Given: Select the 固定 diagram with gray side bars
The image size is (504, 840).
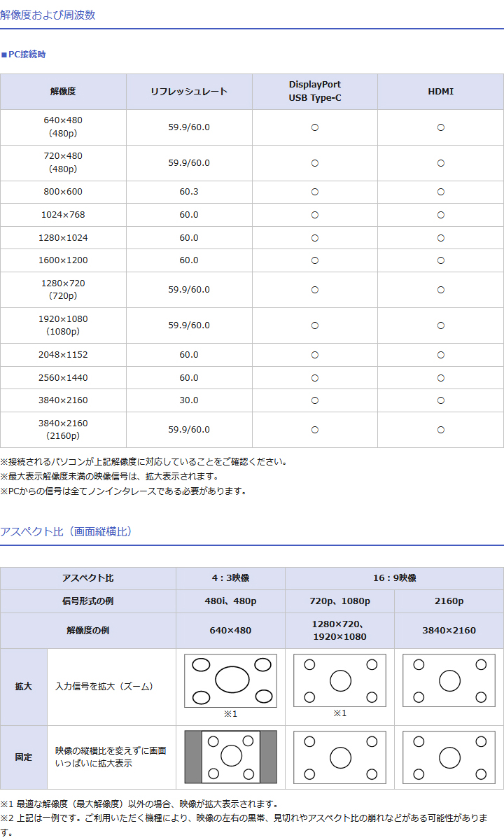Looking at the screenshot, I should (231, 756).
